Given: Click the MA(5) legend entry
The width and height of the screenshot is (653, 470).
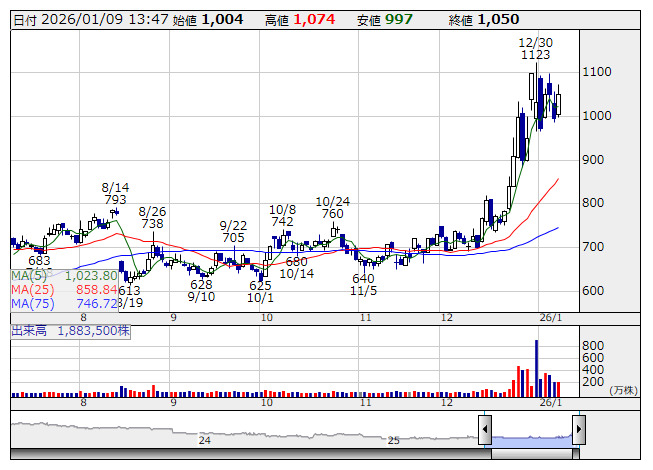Looking at the screenshot, I should 65,275.
